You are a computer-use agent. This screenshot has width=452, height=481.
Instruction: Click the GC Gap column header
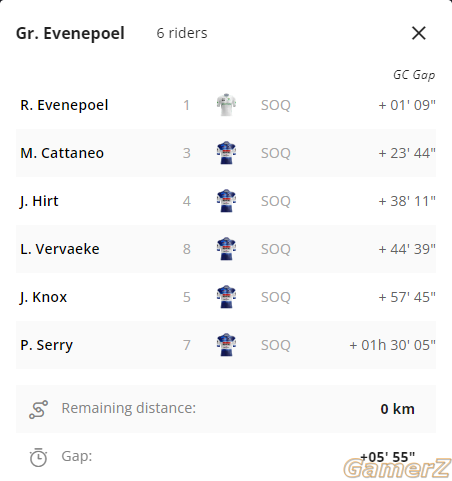click(x=414, y=75)
